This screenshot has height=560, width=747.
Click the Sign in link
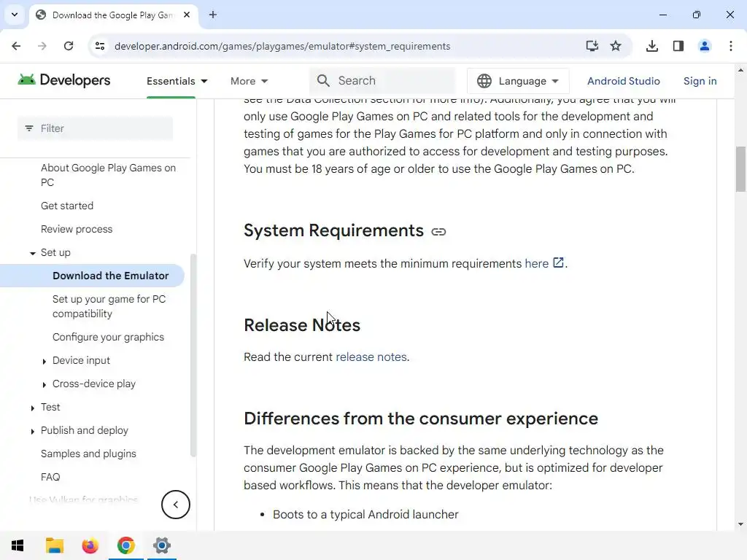[700, 81]
